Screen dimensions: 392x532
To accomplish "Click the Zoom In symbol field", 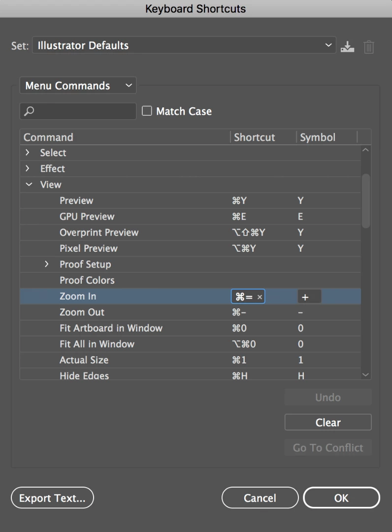I will pos(309,297).
